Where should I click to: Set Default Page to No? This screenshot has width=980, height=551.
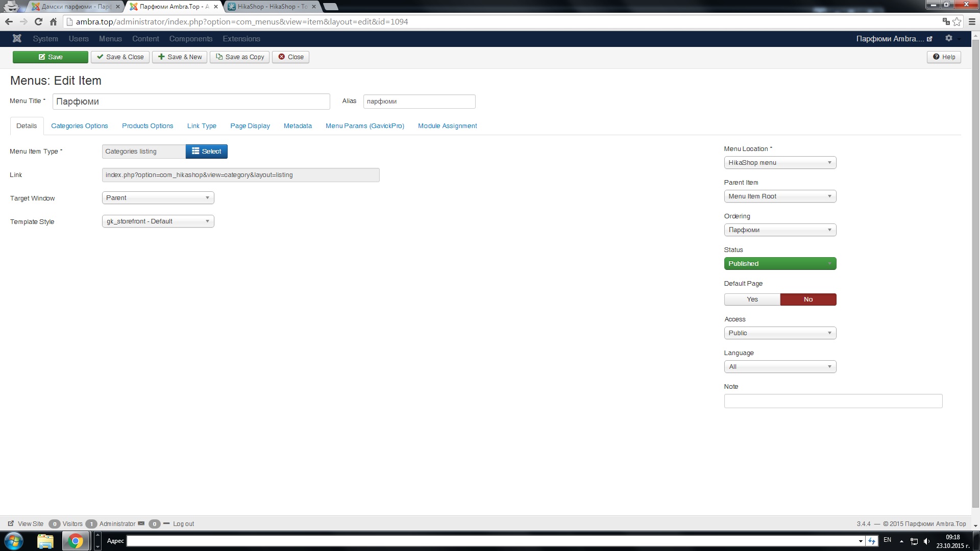tap(808, 299)
